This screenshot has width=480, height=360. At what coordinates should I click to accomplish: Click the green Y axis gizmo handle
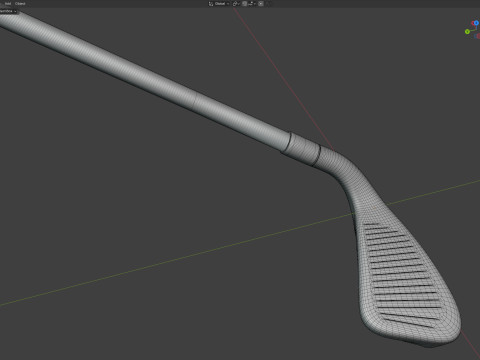tap(467, 32)
